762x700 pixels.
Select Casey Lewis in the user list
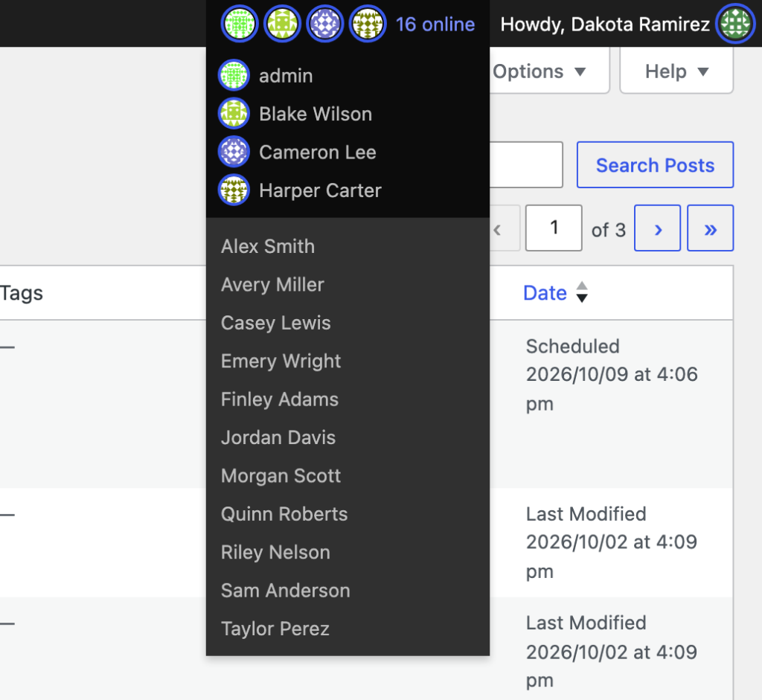tap(275, 323)
